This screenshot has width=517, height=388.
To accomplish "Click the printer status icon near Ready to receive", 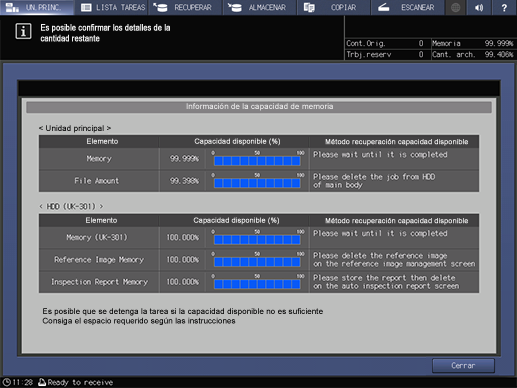I will tap(42, 382).
